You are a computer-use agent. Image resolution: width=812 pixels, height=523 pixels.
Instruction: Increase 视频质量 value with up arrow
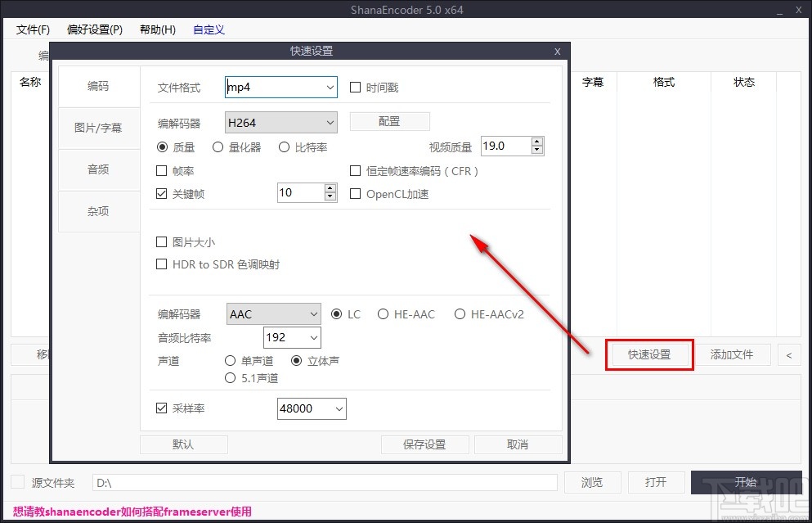[537, 142]
